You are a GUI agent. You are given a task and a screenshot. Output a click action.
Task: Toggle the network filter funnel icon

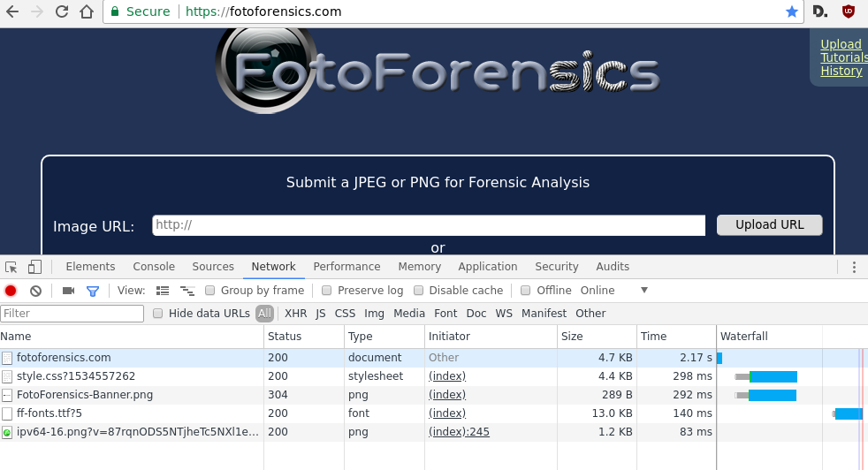(x=92, y=291)
